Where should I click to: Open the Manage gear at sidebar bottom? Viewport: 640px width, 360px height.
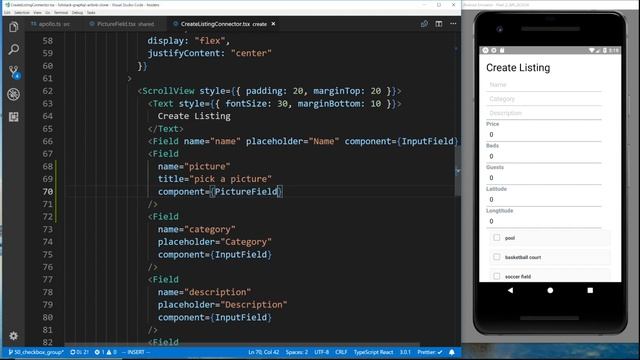(13, 336)
